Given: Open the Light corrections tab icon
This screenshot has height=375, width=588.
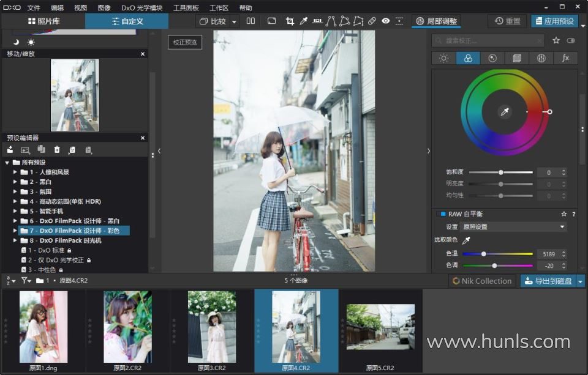Looking at the screenshot, I should click(443, 58).
